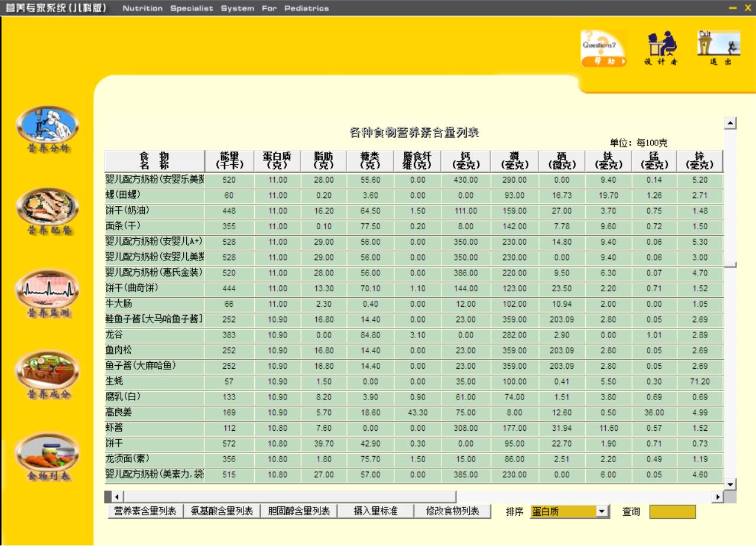Switch to 胆固醇含量列表 tab
This screenshot has height=546, width=756.
(x=298, y=512)
